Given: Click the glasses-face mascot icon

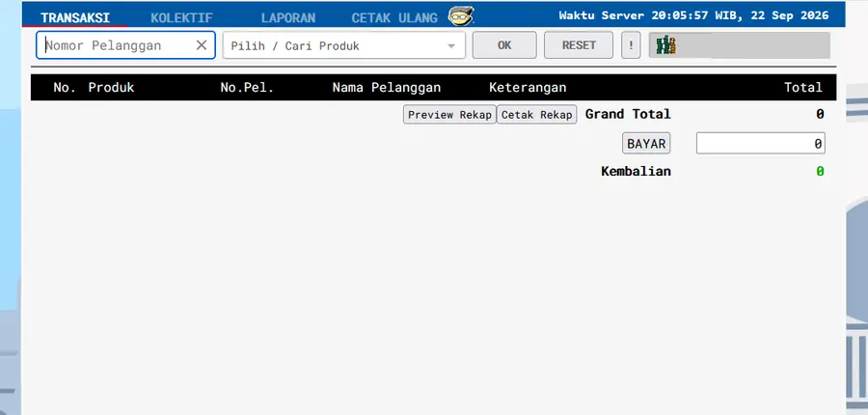Looking at the screenshot, I should (461, 16).
